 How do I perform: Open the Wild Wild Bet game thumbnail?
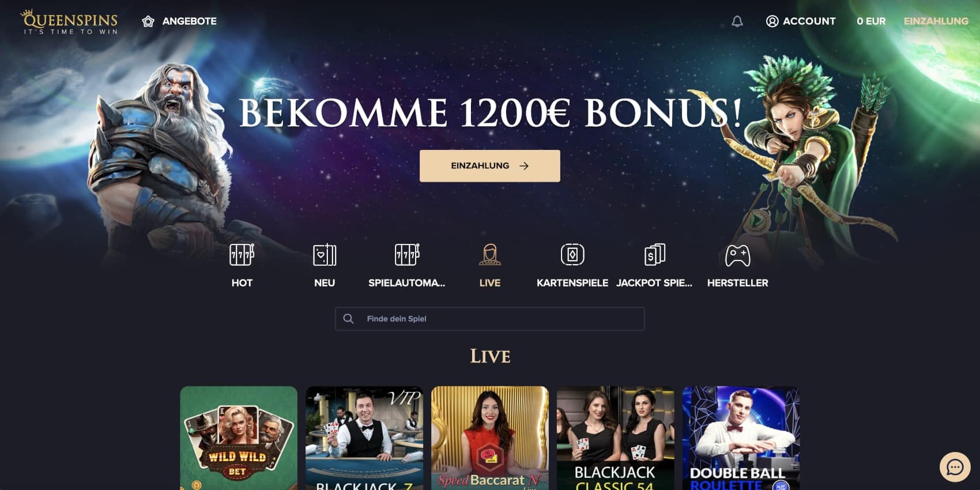239,438
